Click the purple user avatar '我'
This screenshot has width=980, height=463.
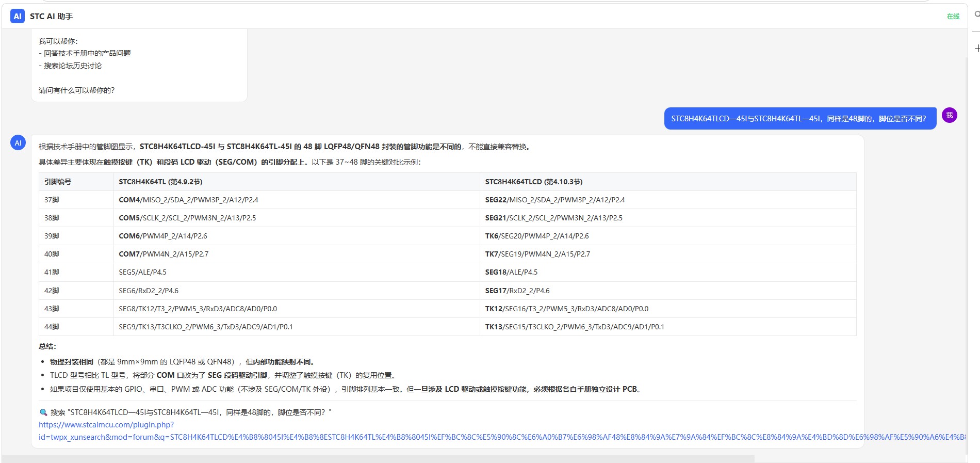pyautogui.click(x=950, y=115)
